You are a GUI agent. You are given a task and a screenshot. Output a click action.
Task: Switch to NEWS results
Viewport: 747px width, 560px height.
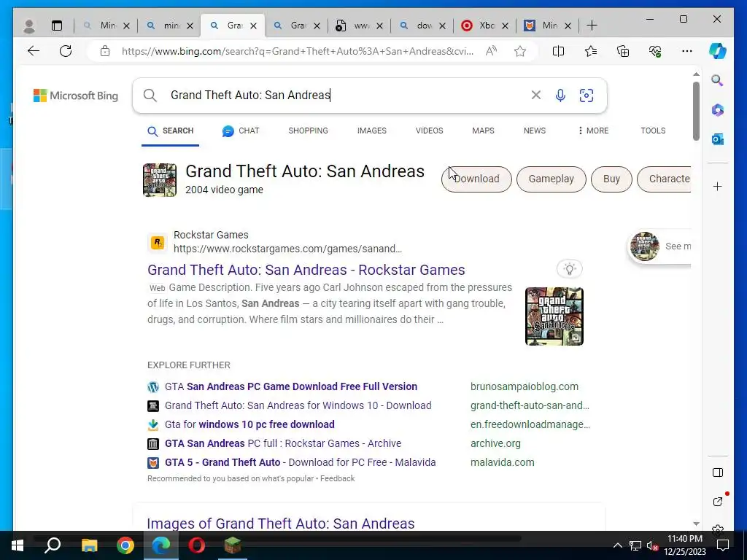[x=535, y=131]
